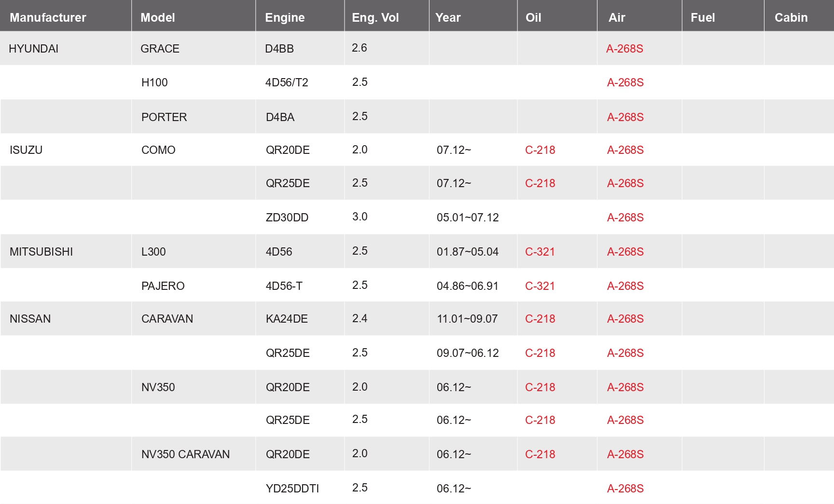Open C-321 oil filter link for Mitsubishi L300
The height and width of the screenshot is (504, 834).
(540, 252)
